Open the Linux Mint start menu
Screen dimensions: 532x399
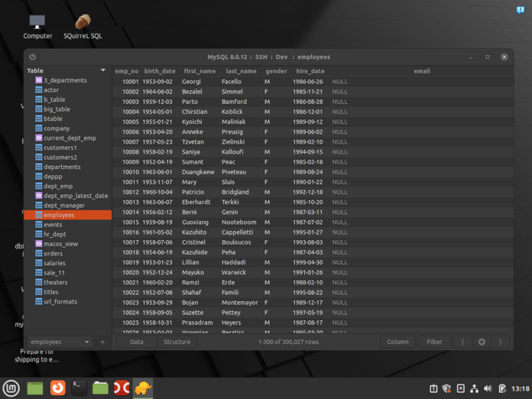(11, 388)
